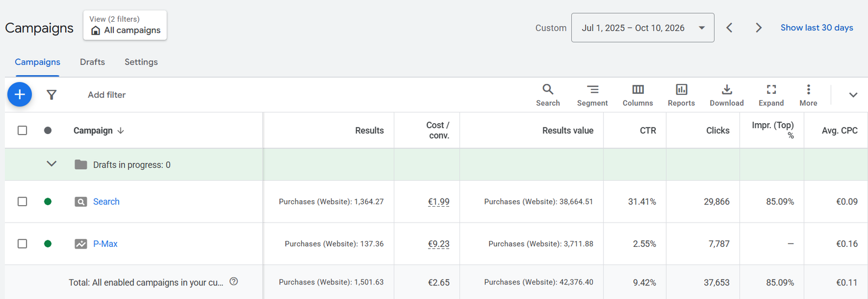Toggle the Campaign column sort arrow

coord(121,131)
